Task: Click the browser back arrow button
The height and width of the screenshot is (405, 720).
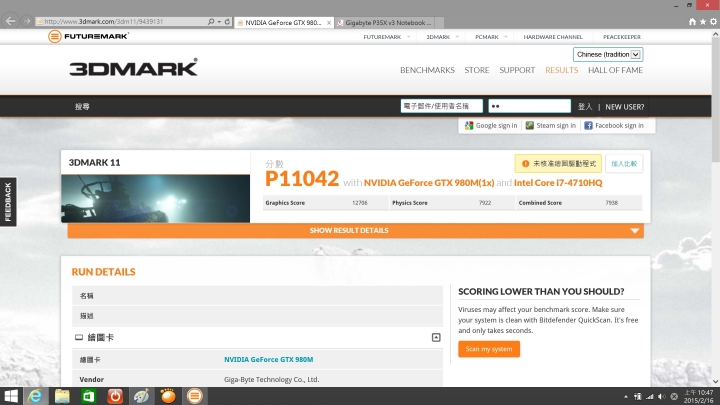Action: coord(11,21)
